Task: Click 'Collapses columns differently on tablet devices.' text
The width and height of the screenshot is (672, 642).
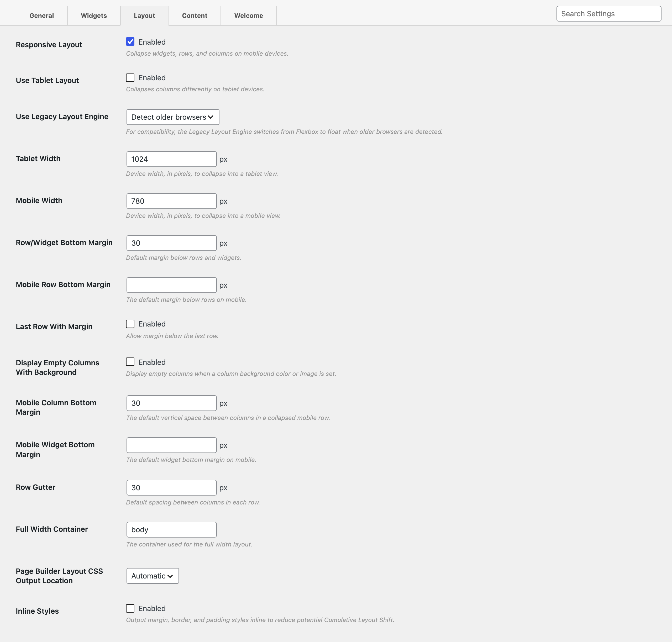Action: pyautogui.click(x=195, y=89)
